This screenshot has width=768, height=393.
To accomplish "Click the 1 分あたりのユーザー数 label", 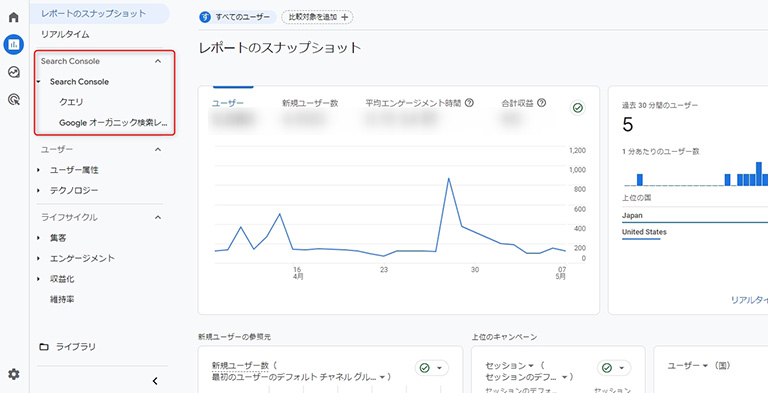I will click(661, 151).
